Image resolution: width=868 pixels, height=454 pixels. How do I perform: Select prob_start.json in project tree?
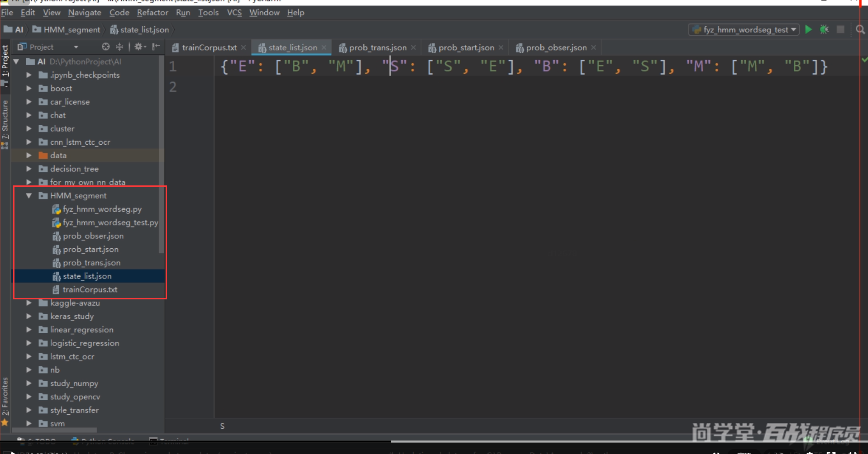pos(86,249)
